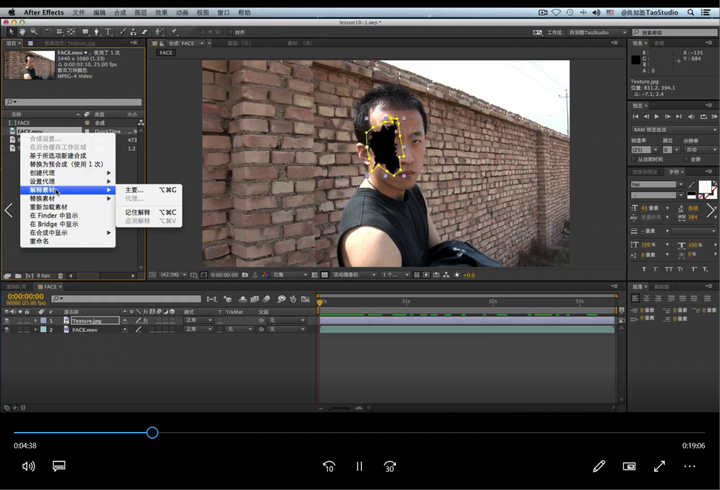Toggle frame blending enable icon in timeline
The width and height of the screenshot is (720, 490).
(255, 299)
